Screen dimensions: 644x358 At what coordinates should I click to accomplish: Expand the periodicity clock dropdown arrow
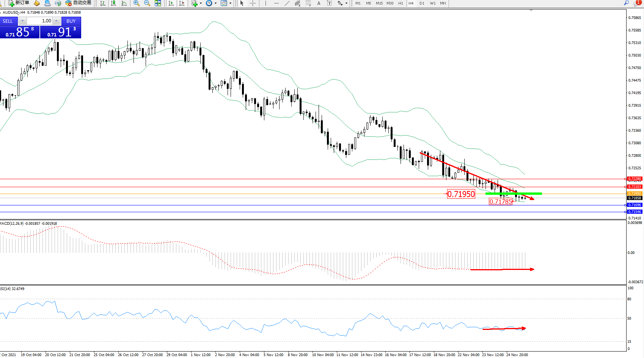pyautogui.click(x=215, y=3)
